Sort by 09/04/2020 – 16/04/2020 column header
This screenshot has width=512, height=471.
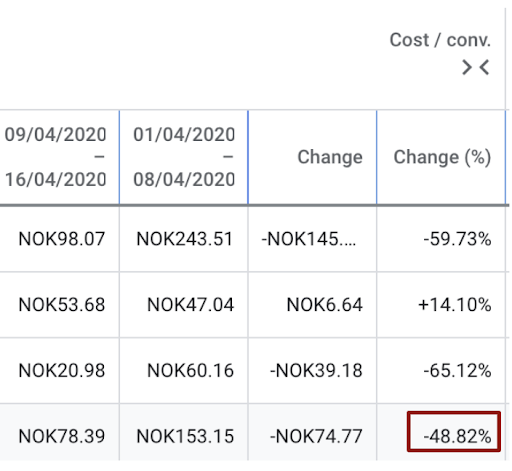(x=55, y=157)
